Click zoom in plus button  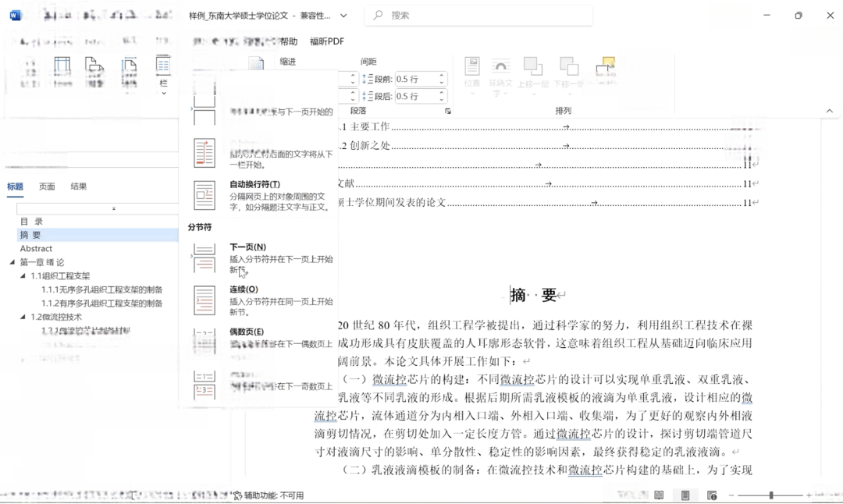809,495
